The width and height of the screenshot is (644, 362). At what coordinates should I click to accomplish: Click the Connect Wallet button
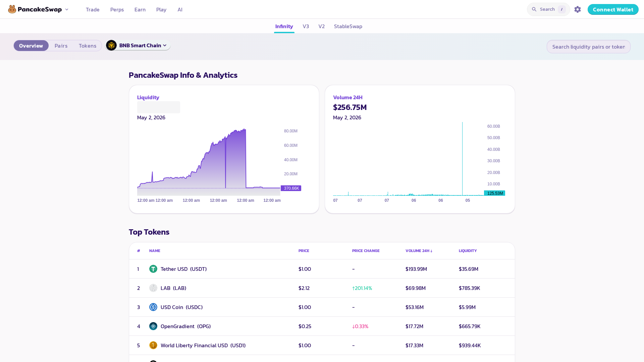pyautogui.click(x=613, y=9)
